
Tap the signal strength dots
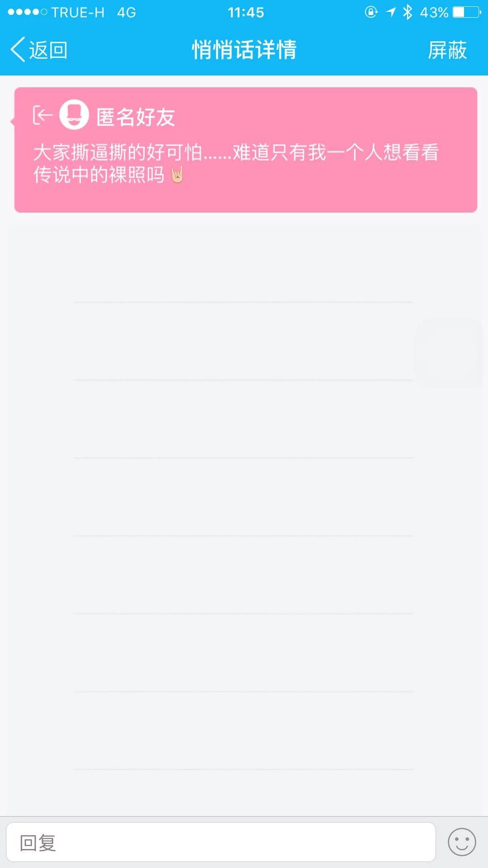click(x=27, y=12)
